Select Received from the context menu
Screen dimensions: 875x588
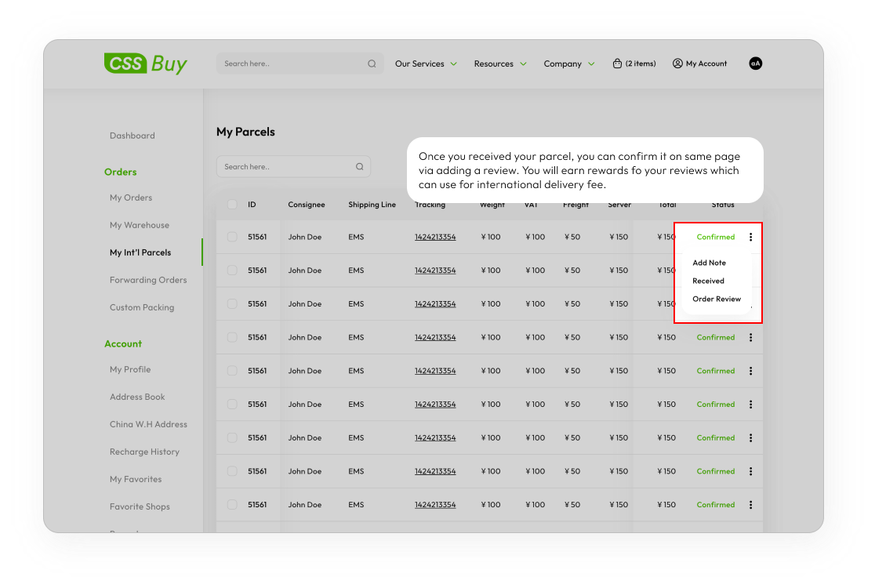pos(708,281)
